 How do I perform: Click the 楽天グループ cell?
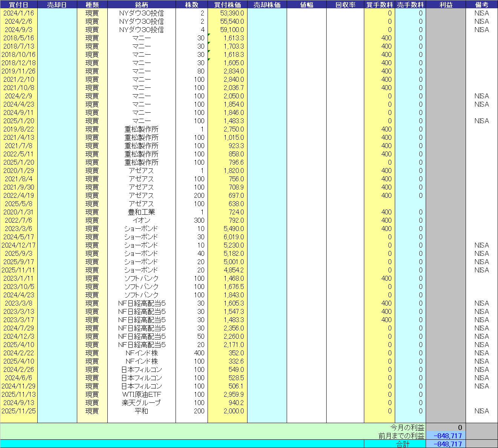pyautogui.click(x=141, y=403)
